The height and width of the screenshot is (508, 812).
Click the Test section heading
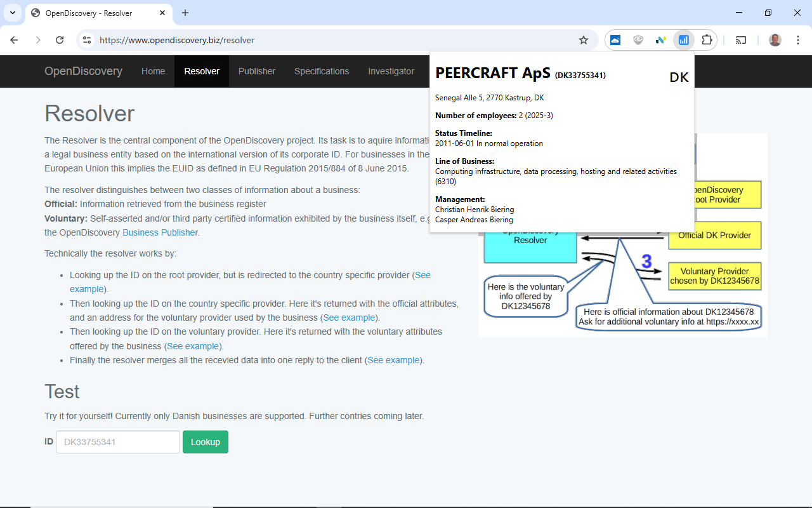62,391
